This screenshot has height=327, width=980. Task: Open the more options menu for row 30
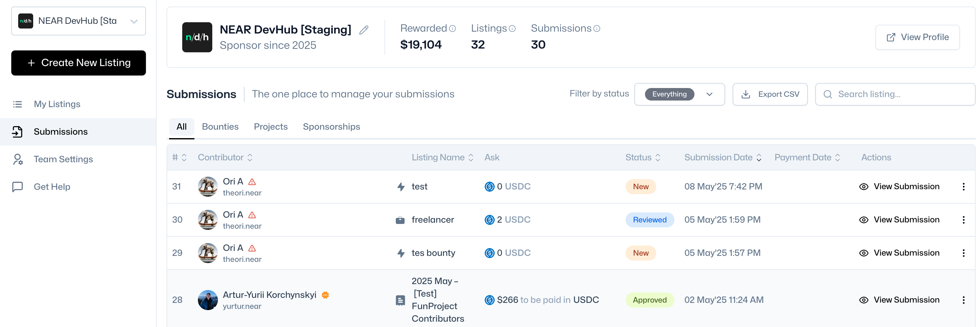(963, 220)
